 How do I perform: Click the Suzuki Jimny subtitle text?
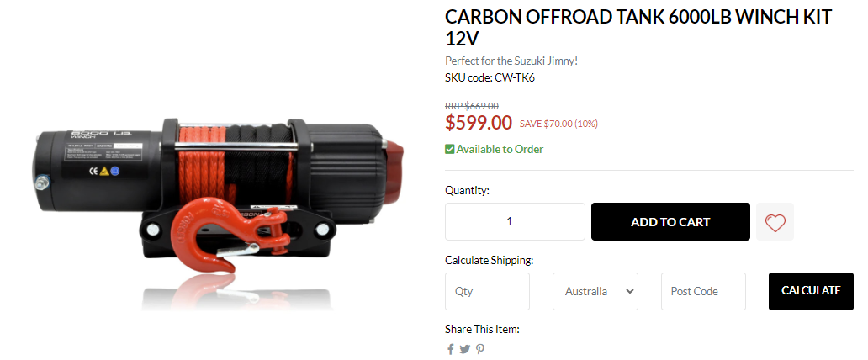point(511,61)
